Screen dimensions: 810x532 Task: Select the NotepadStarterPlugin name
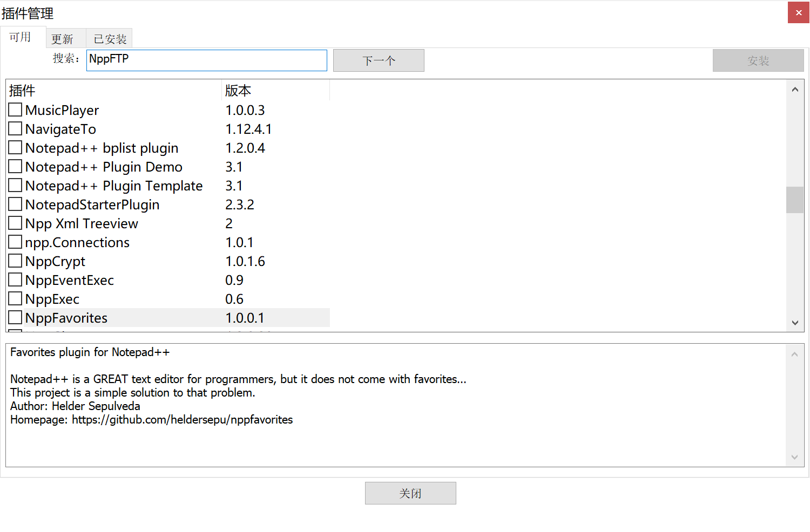pos(92,204)
